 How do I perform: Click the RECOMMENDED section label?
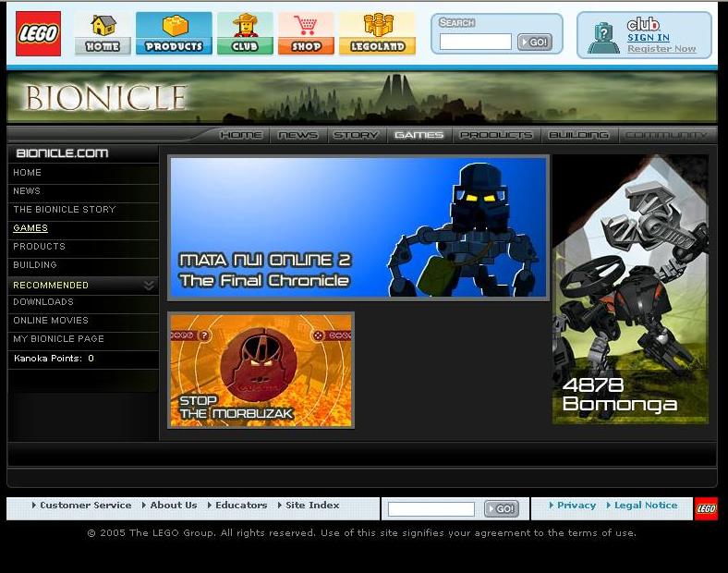coord(51,285)
